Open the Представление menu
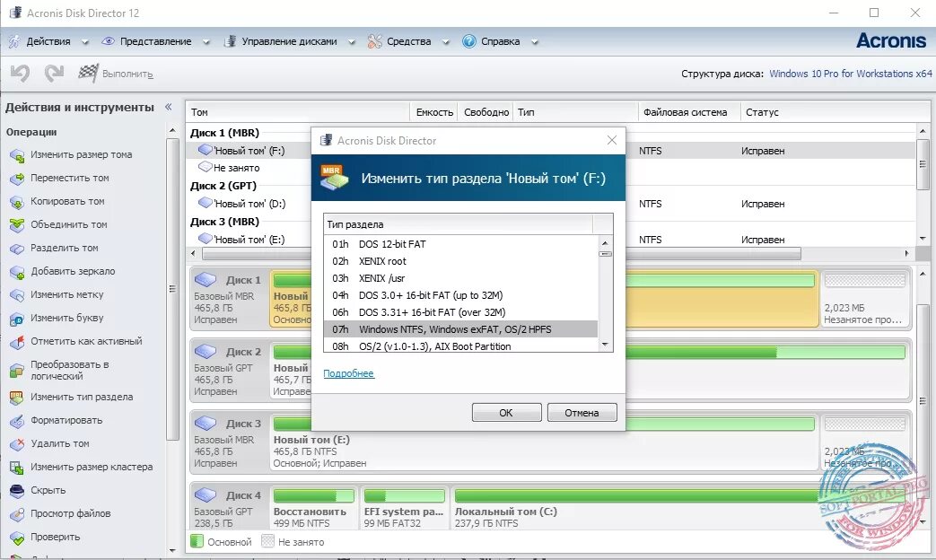The image size is (936, 560). [156, 42]
